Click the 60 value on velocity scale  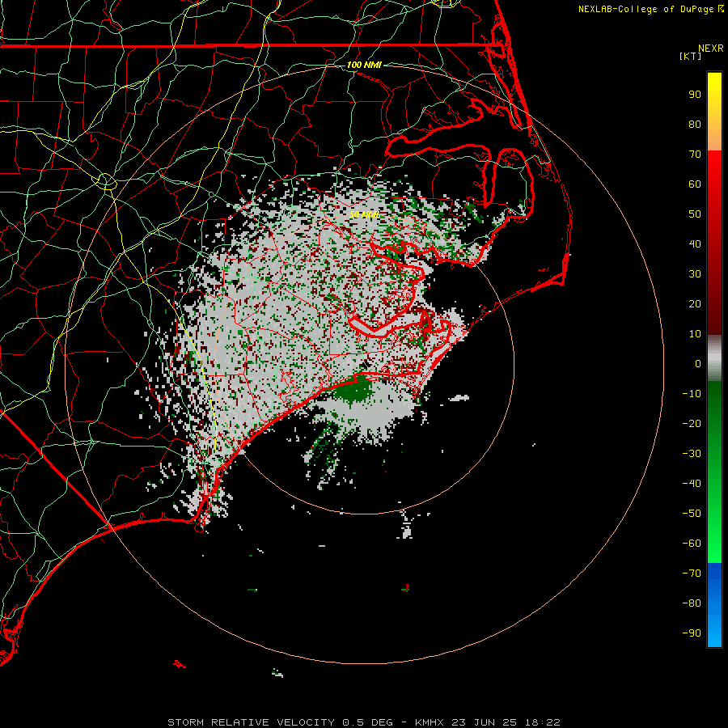[695, 184]
